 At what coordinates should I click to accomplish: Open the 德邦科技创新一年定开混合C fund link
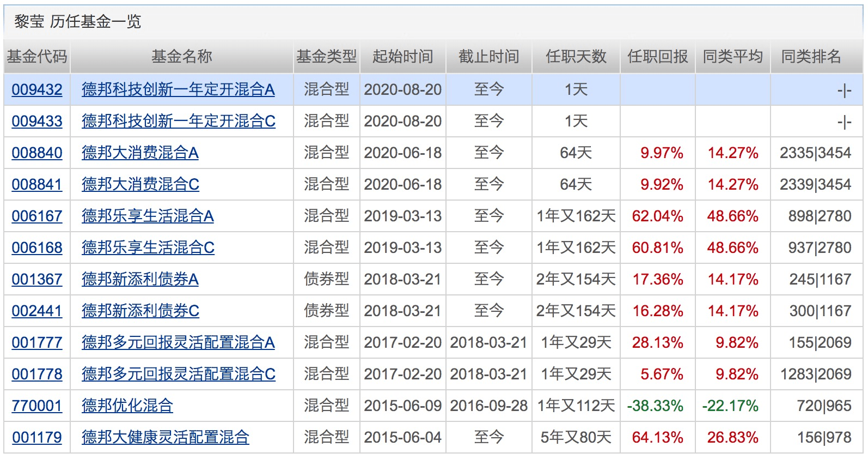click(179, 121)
